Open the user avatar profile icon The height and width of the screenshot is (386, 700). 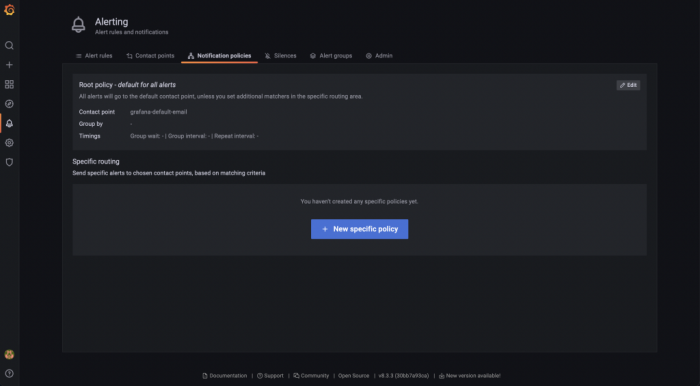tap(9, 354)
